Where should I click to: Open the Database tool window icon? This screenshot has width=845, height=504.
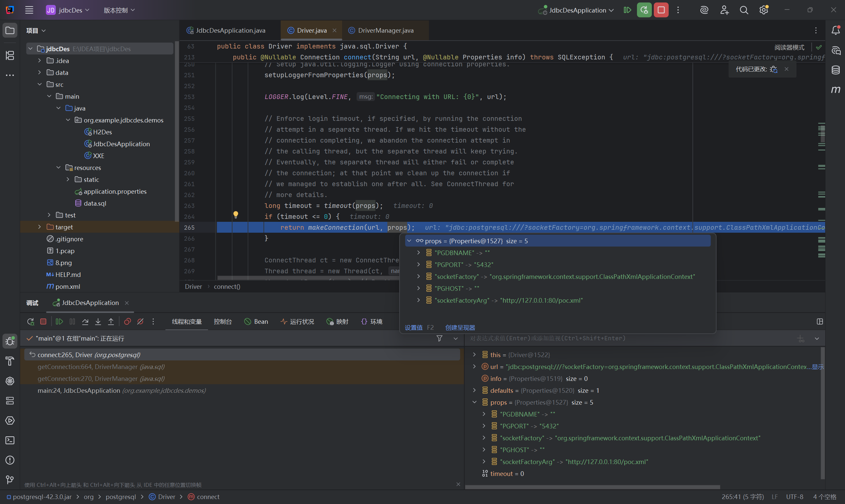tap(835, 70)
